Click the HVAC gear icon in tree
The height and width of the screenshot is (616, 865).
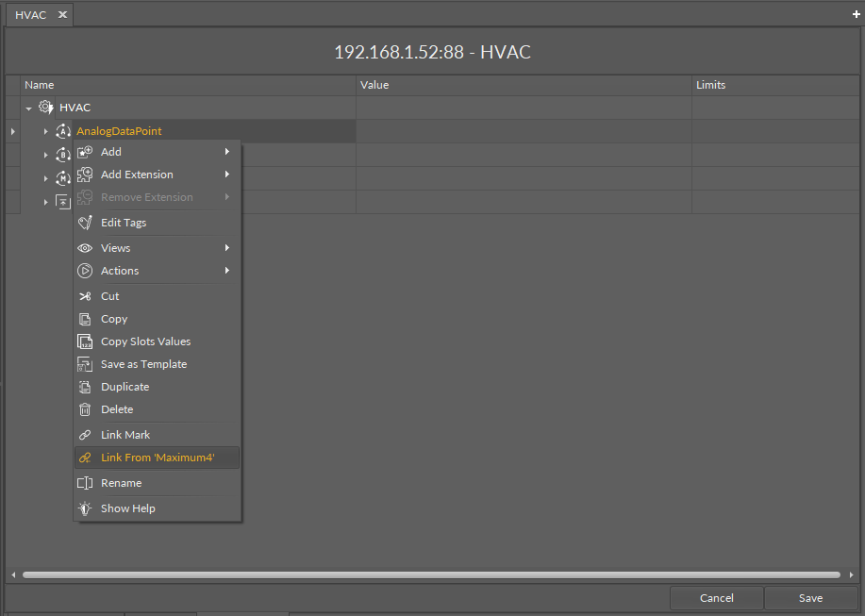[46, 107]
